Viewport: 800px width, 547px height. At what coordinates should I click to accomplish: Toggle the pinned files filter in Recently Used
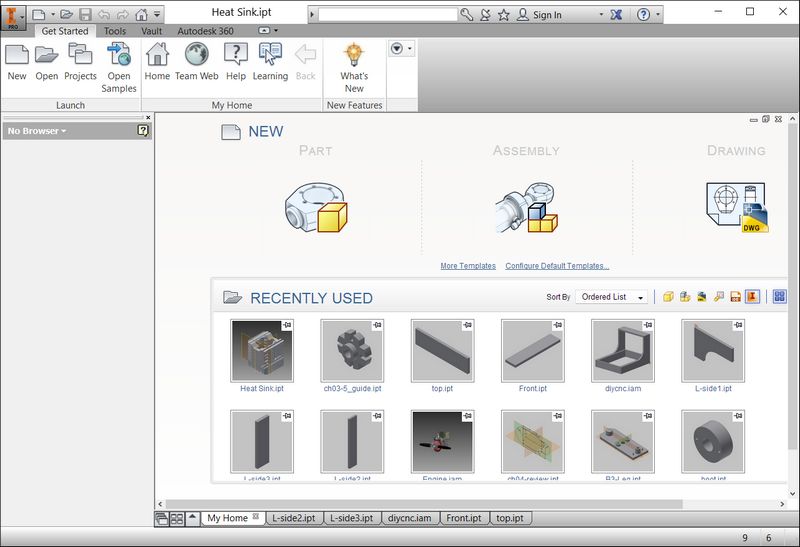coord(752,296)
